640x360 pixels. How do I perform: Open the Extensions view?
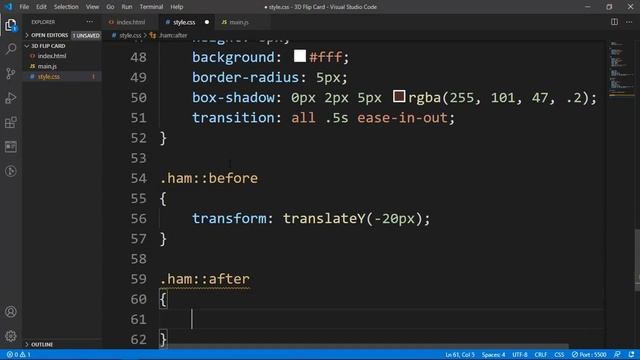[11, 122]
